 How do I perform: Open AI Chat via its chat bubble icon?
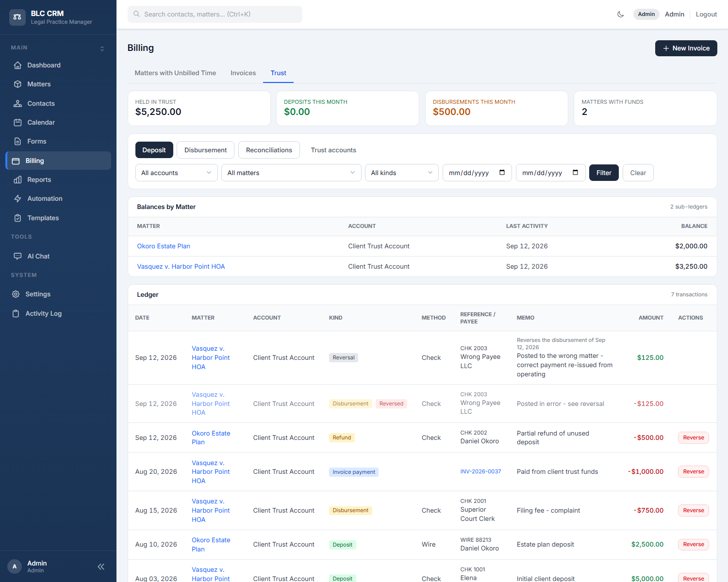point(17,256)
